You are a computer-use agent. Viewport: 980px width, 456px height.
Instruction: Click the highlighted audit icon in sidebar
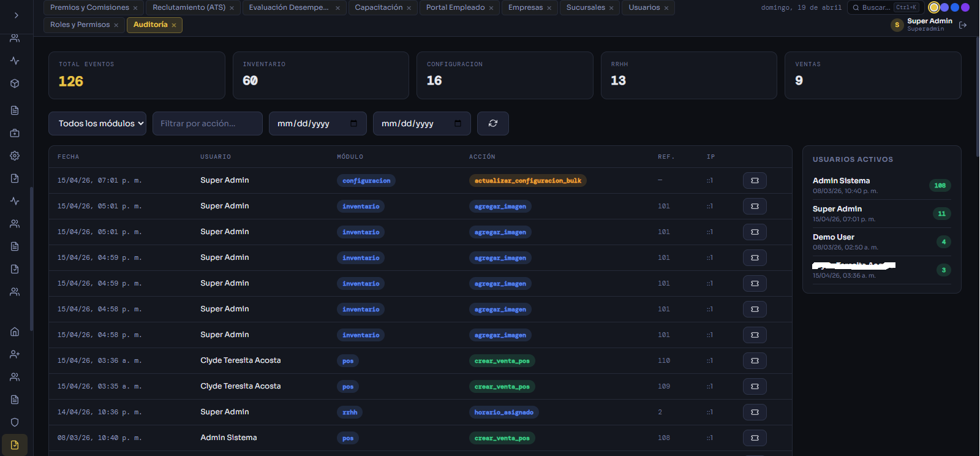coord(15,445)
